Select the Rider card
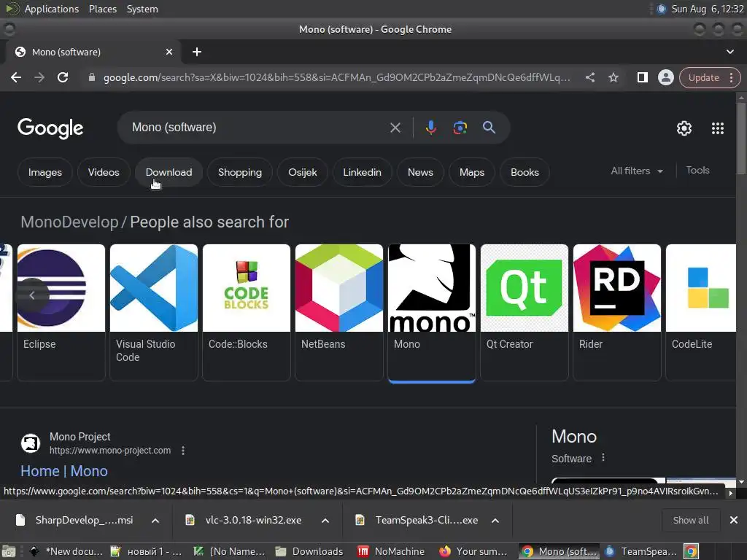Image resolution: width=747 pixels, height=560 pixels. [x=617, y=312]
